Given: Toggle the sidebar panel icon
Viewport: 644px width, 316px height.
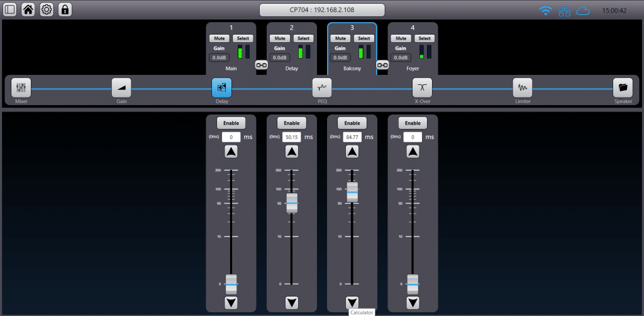Looking at the screenshot, I should pos(9,10).
